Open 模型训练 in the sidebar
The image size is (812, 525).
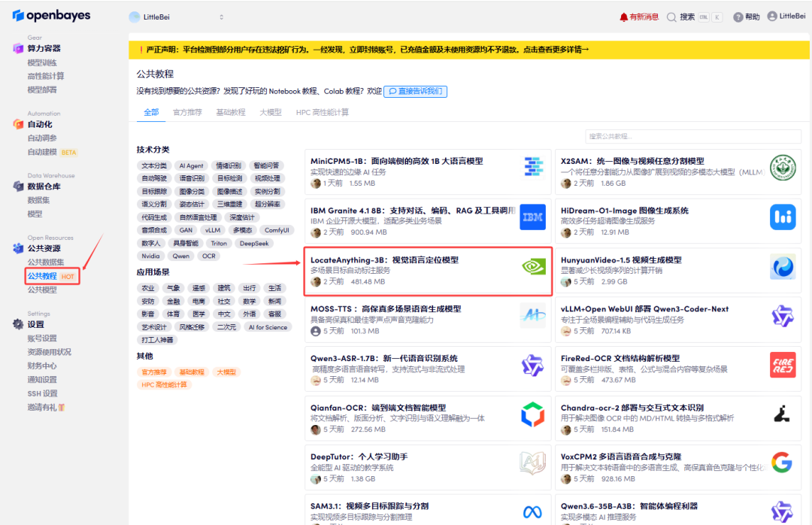tap(42, 62)
